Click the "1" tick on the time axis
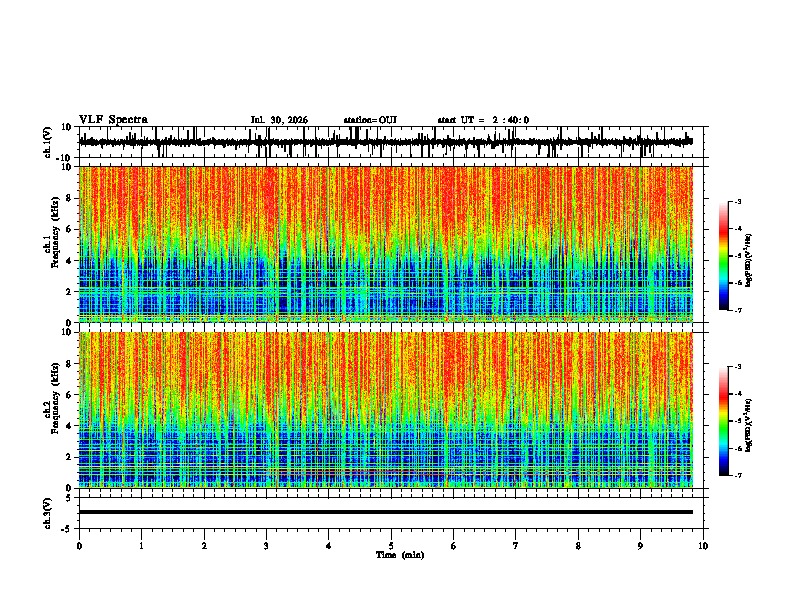792x612 pixels. pos(142,546)
